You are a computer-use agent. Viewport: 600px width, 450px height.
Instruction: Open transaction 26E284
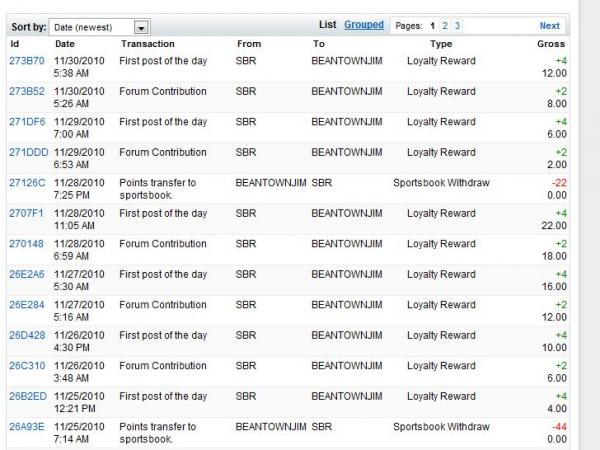point(27,305)
